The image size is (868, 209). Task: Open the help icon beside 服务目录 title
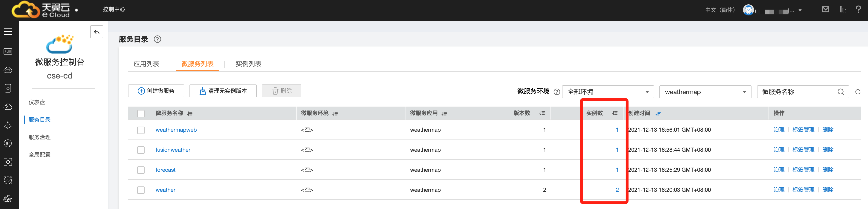coord(157,39)
